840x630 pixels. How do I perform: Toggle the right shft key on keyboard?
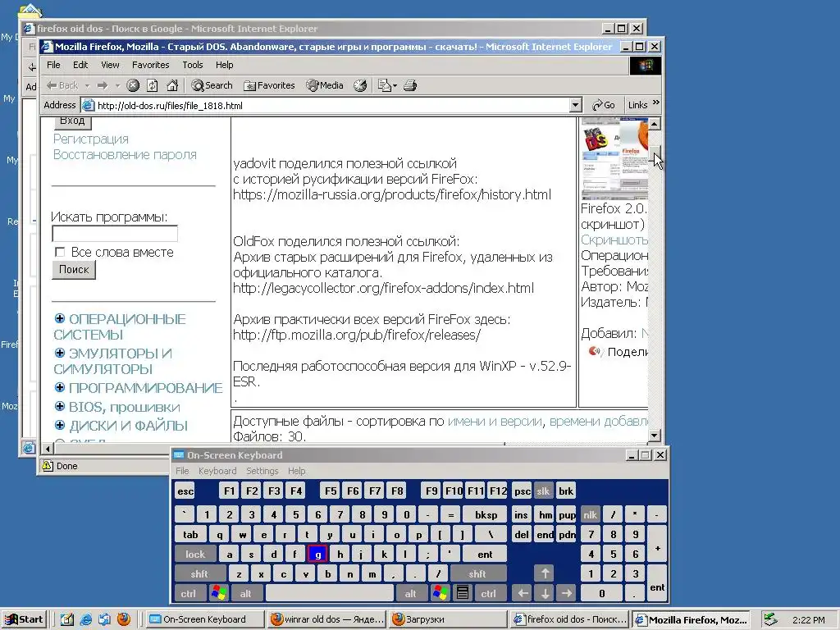coord(477,573)
